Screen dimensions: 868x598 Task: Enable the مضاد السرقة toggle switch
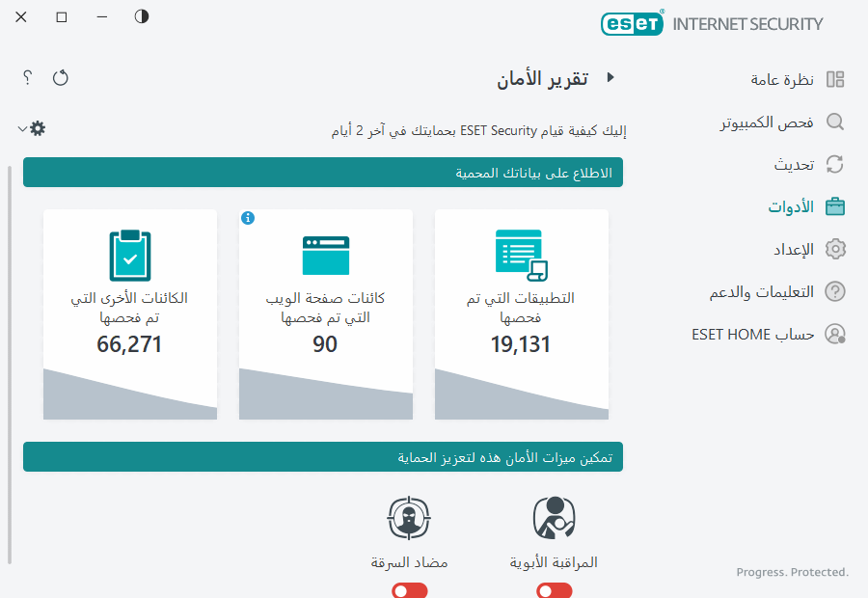[x=409, y=589]
